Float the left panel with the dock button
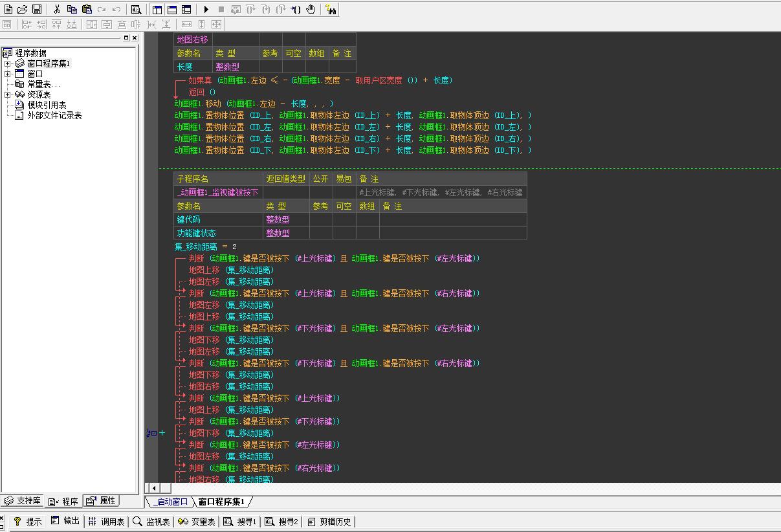The height and width of the screenshot is (532, 781). pyautogui.click(x=126, y=38)
